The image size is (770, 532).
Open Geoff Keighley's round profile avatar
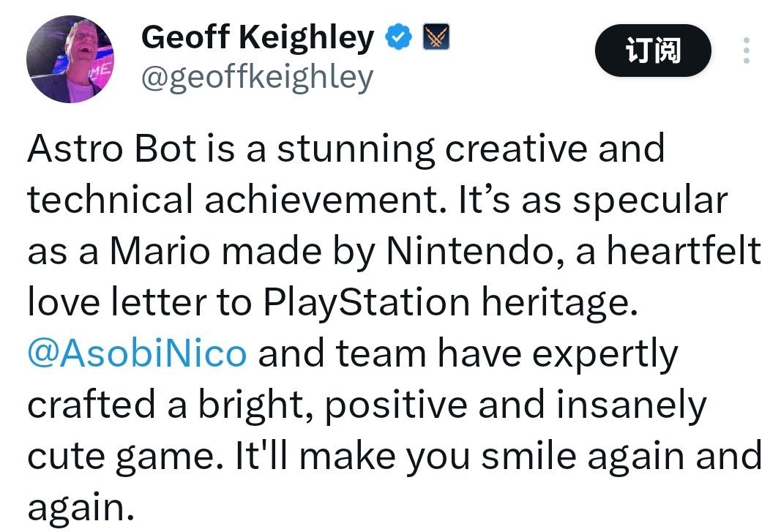pos(70,59)
